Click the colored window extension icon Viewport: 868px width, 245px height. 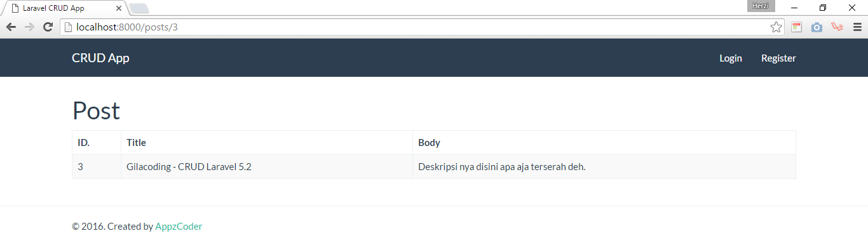(797, 27)
